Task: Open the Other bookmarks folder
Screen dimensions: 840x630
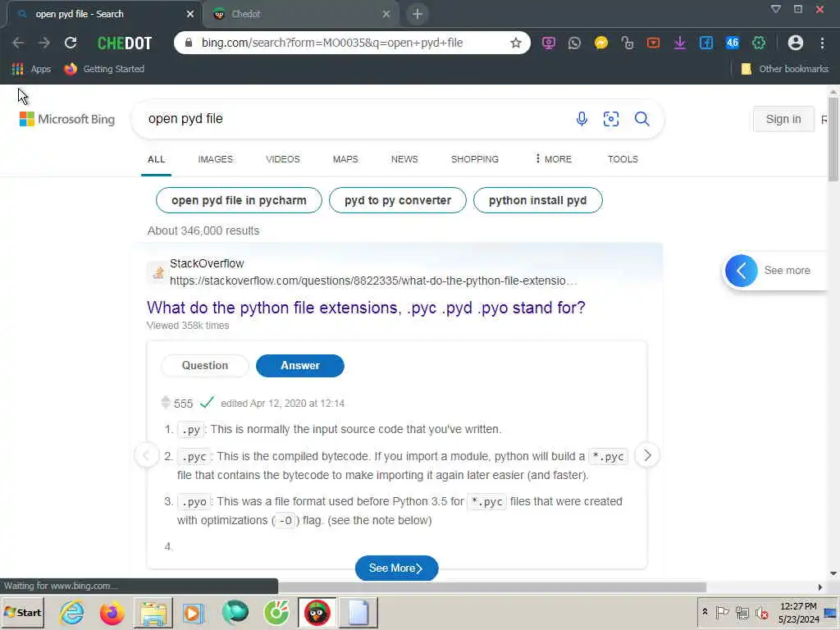Action: 785,69
